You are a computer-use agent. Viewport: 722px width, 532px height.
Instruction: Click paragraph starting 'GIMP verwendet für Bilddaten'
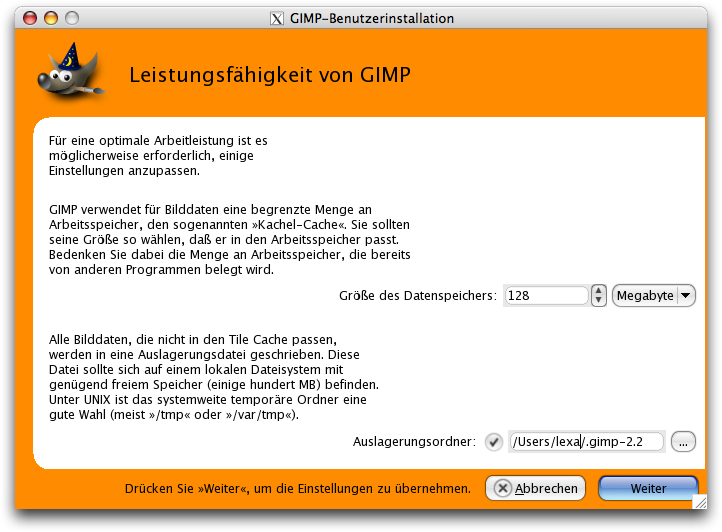[229, 240]
